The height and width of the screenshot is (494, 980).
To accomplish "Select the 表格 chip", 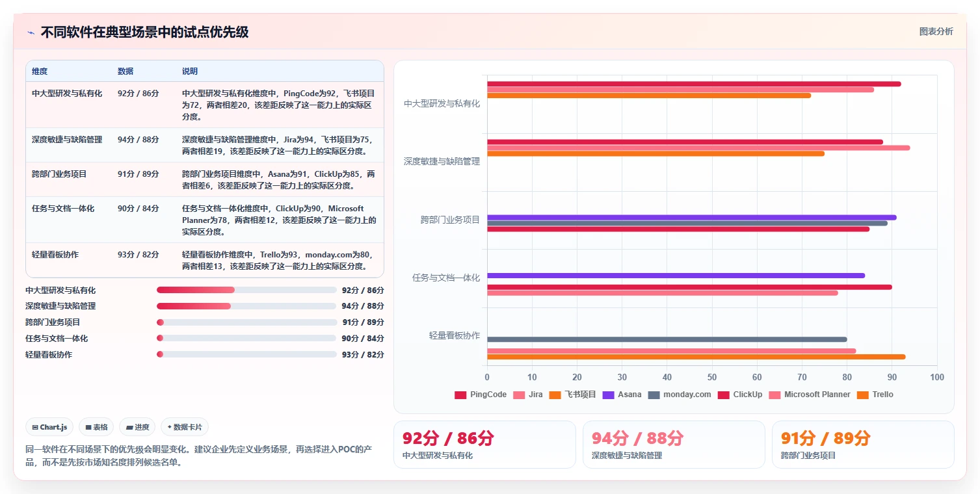I will 96,427.
